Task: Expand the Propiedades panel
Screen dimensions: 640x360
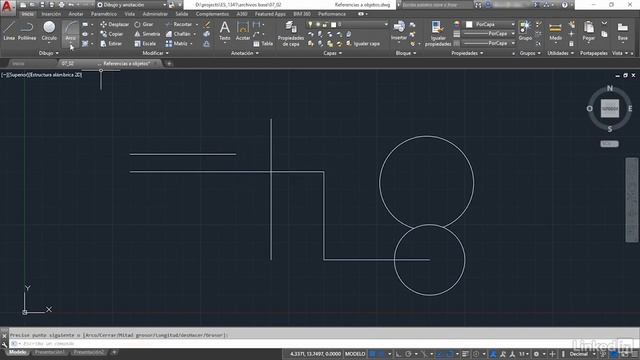Action: coord(467,53)
